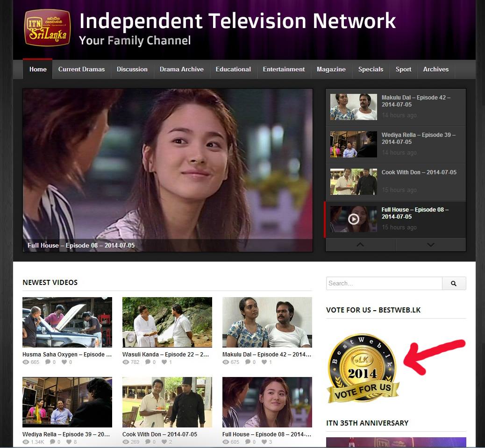Click views eye icon under Husma Saha Oxygen
Image resolution: width=485 pixels, height=448 pixels.
click(x=26, y=362)
